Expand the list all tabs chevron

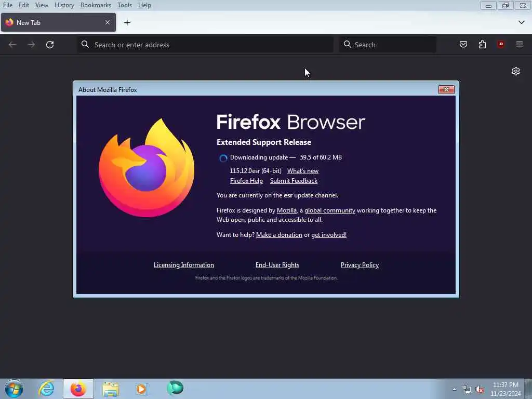coord(522,22)
